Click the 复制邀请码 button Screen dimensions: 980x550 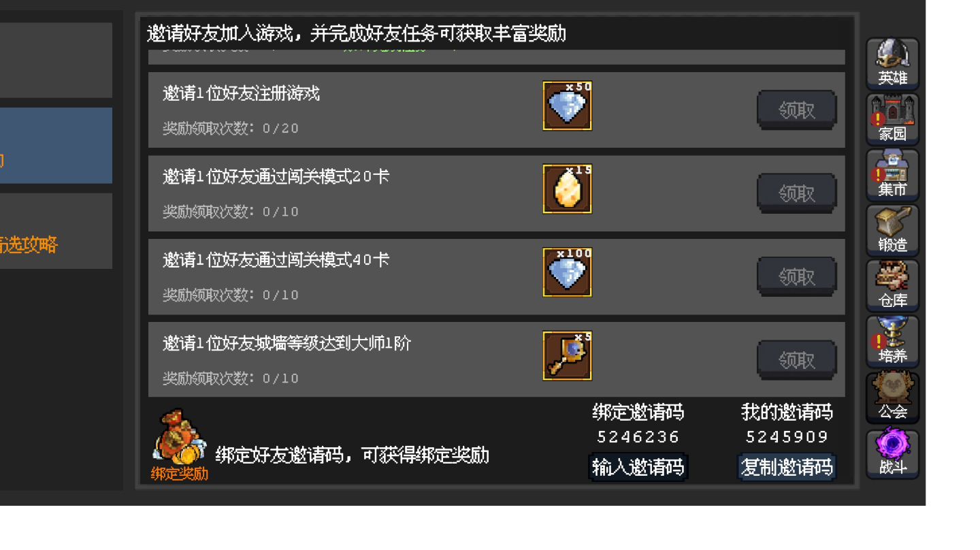pyautogui.click(x=787, y=467)
